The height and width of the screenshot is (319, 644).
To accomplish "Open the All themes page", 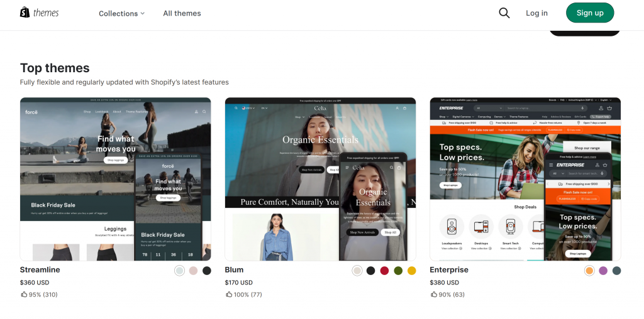I will 182,14.
